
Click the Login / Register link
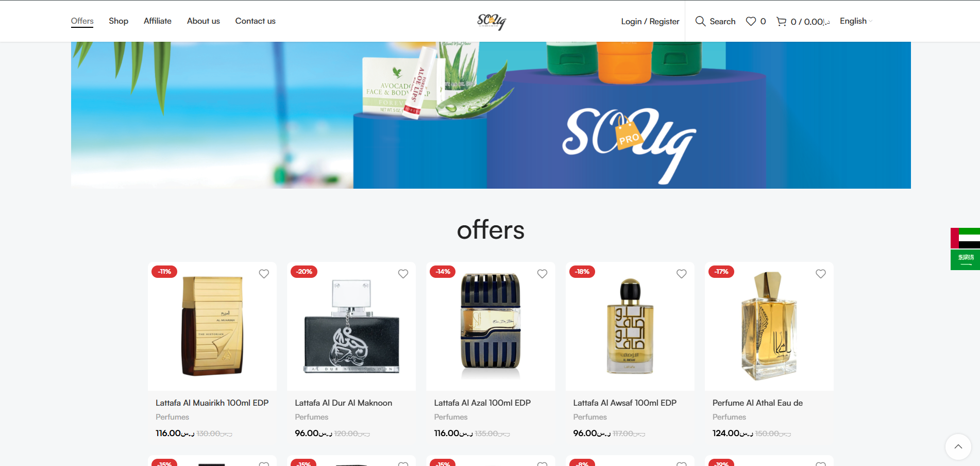pyautogui.click(x=650, y=22)
